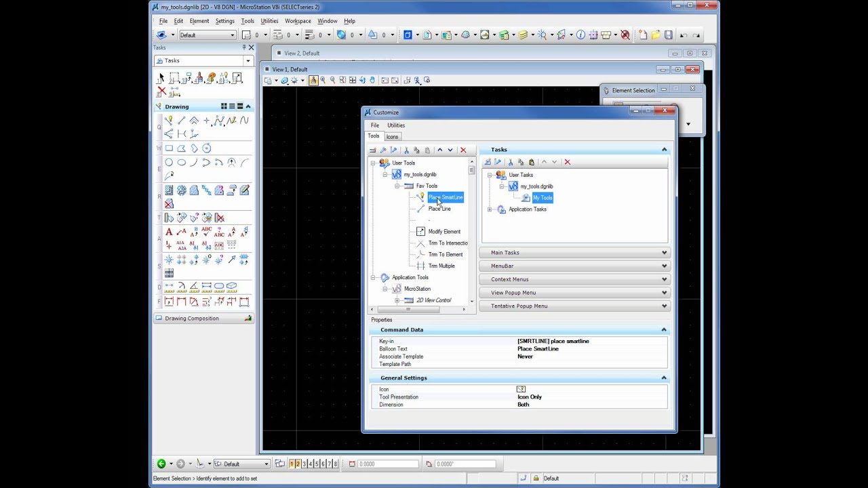
Task: Expand the View Popup Menu section
Action: [576, 293]
